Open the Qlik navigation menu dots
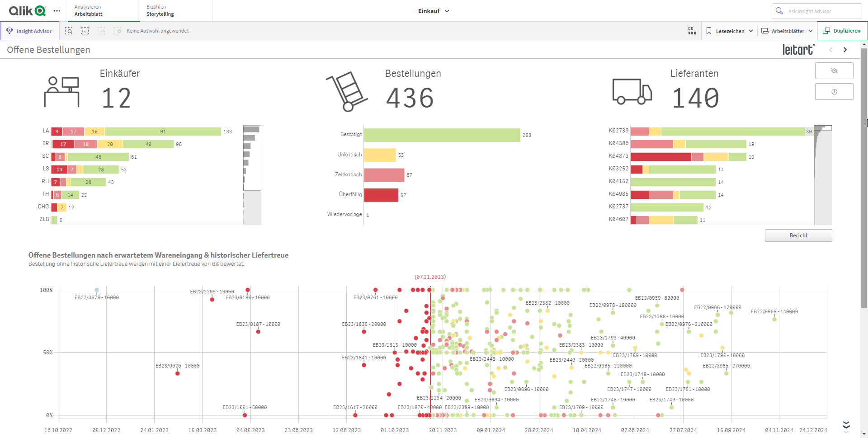The width and height of the screenshot is (868, 438). click(x=57, y=11)
